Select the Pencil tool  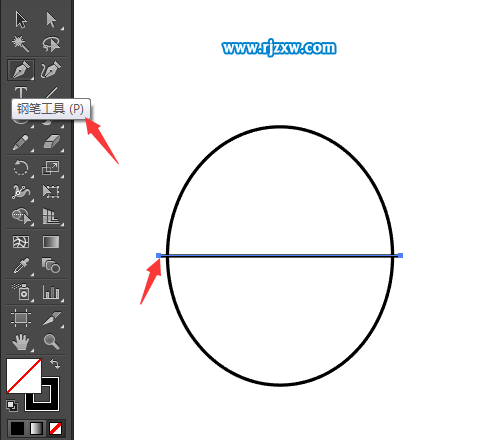(21, 143)
